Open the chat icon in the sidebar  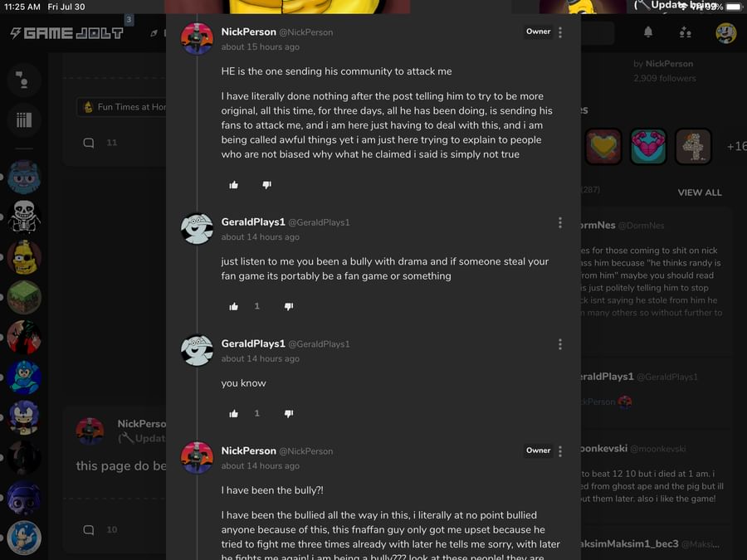[23, 80]
